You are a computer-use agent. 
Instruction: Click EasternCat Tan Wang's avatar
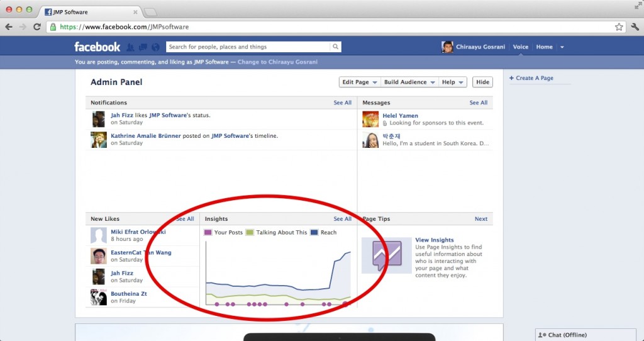[99, 256]
